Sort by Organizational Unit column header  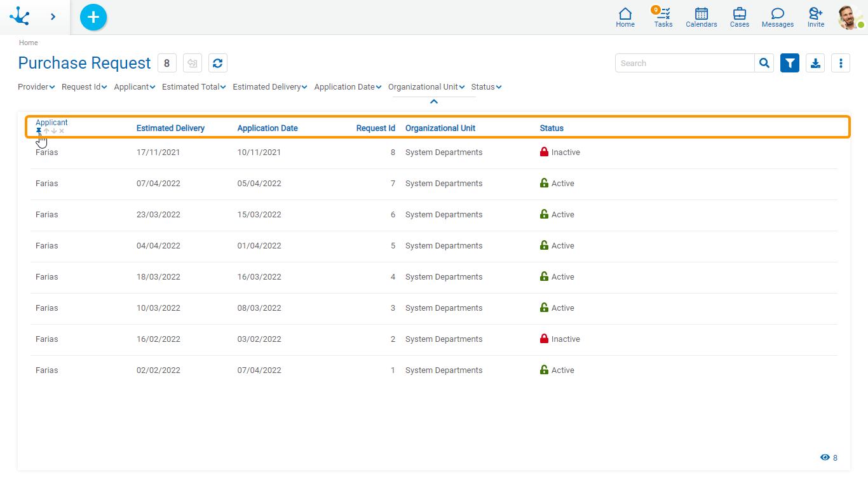(x=440, y=128)
